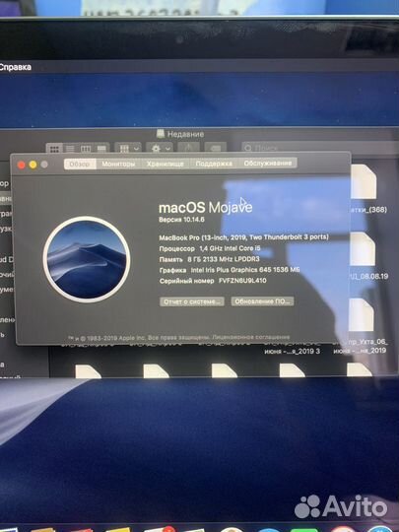Click Intel Iris Plus Graphics 645 value
This screenshot has height=532, width=399.
tap(245, 270)
